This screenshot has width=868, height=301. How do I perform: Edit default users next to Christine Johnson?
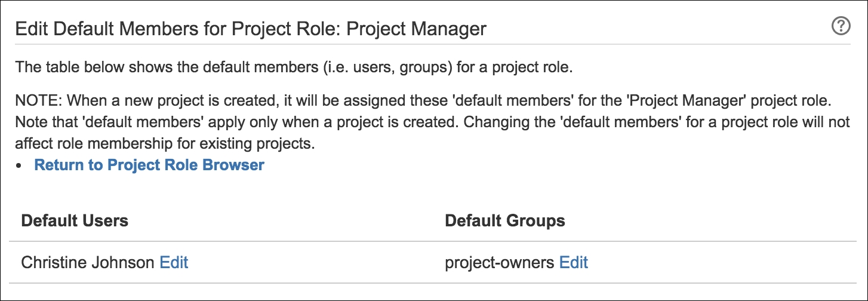pos(174,262)
